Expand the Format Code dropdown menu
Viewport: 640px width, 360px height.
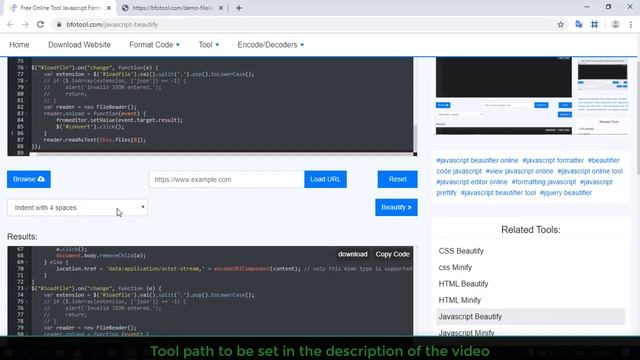coord(154,45)
